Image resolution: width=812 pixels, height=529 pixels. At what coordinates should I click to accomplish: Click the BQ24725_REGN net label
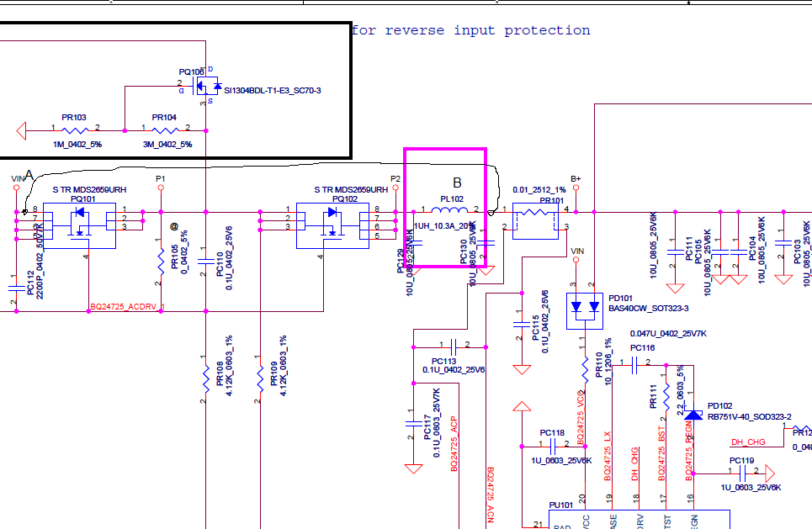[689, 451]
